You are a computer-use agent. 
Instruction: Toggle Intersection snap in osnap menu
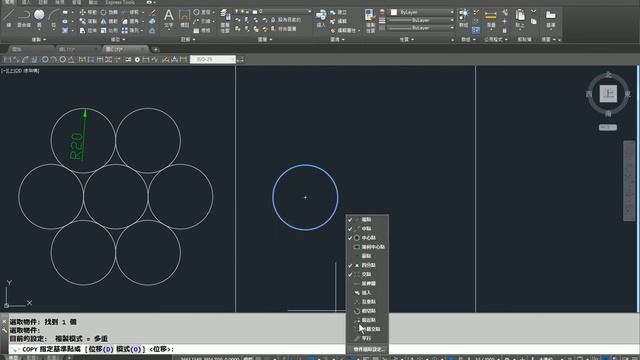(367, 274)
